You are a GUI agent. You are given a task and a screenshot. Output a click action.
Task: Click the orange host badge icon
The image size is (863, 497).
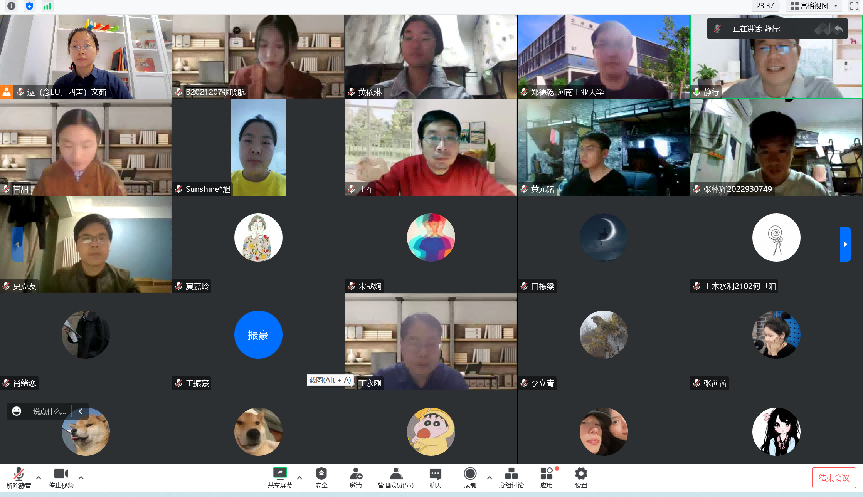tap(6, 92)
